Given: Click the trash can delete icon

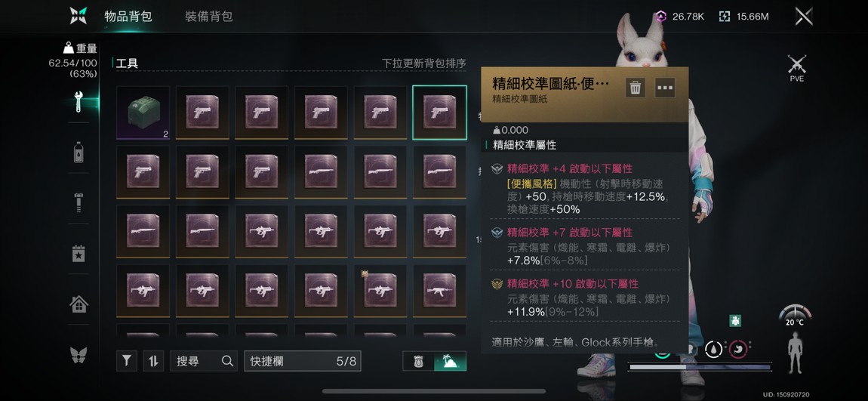Looking at the screenshot, I should coord(636,88).
